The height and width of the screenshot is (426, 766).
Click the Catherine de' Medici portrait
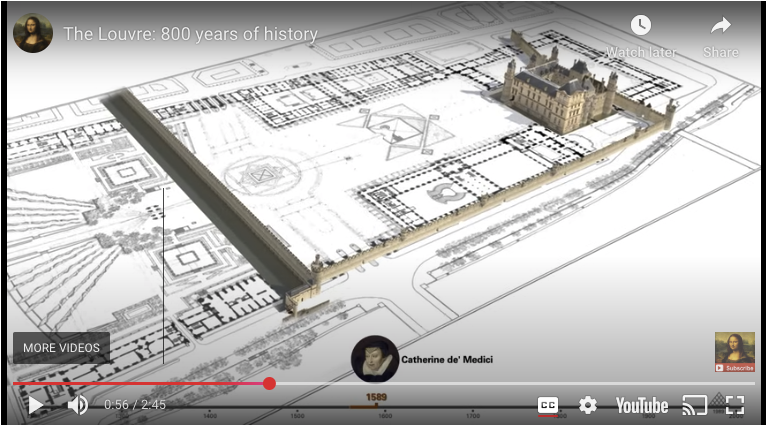coord(375,359)
